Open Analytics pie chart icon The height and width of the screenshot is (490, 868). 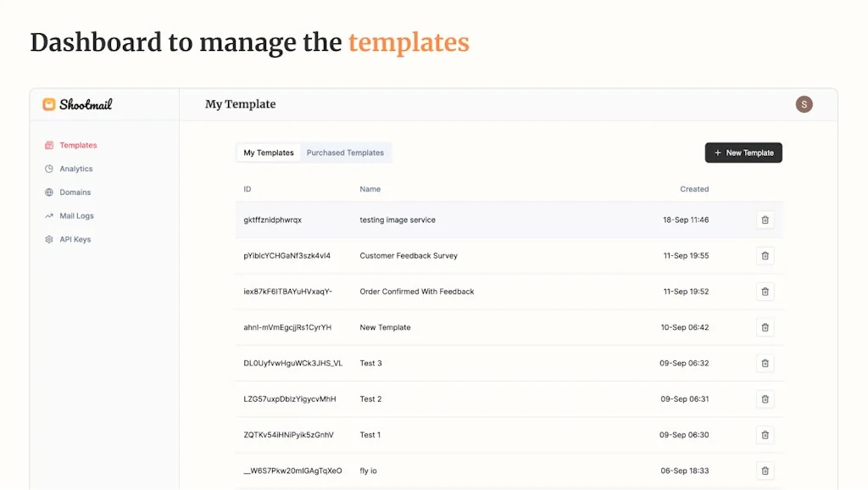click(x=49, y=169)
